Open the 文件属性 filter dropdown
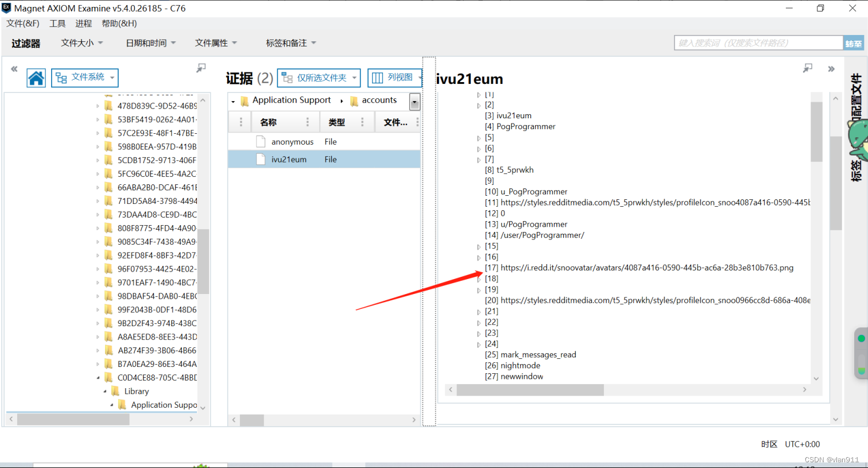This screenshot has width=868, height=468. (x=216, y=43)
